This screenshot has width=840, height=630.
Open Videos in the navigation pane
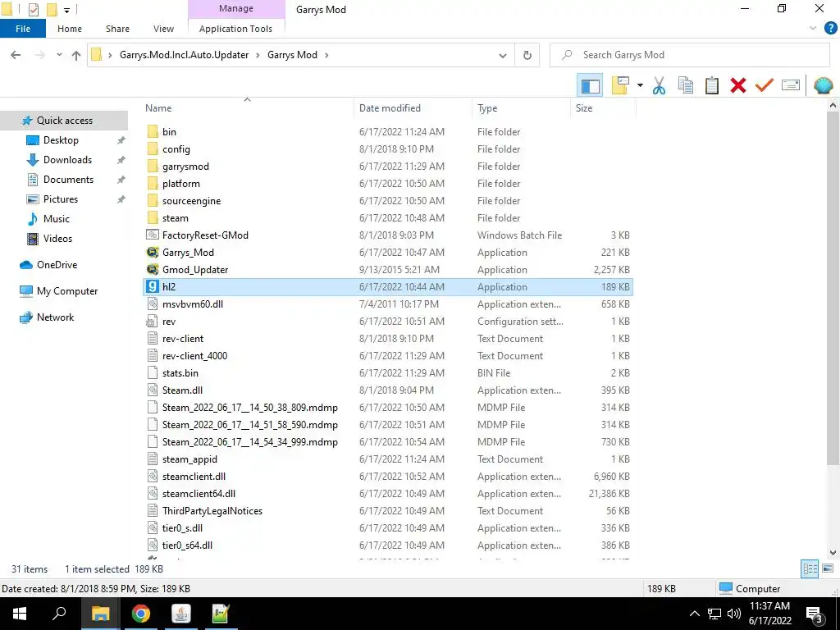point(57,239)
